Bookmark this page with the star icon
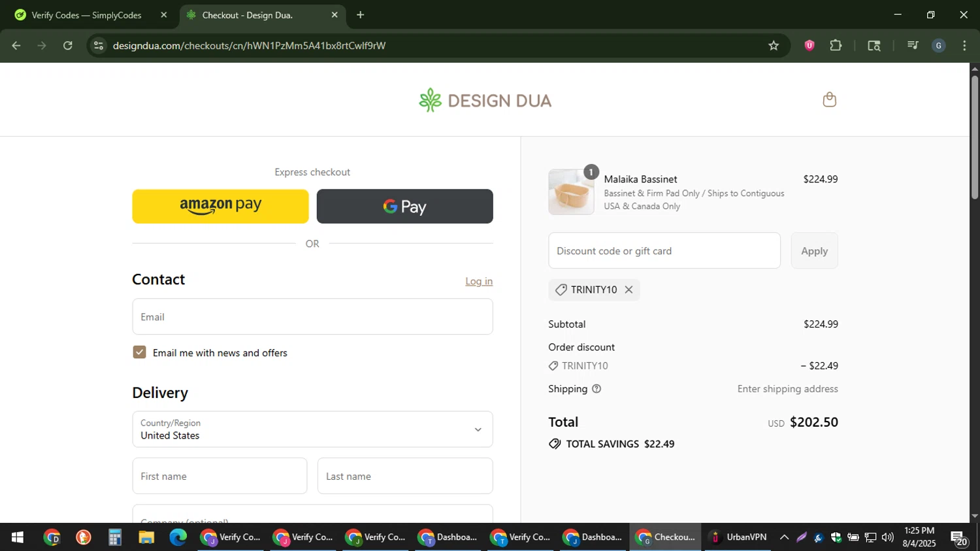 click(774, 46)
